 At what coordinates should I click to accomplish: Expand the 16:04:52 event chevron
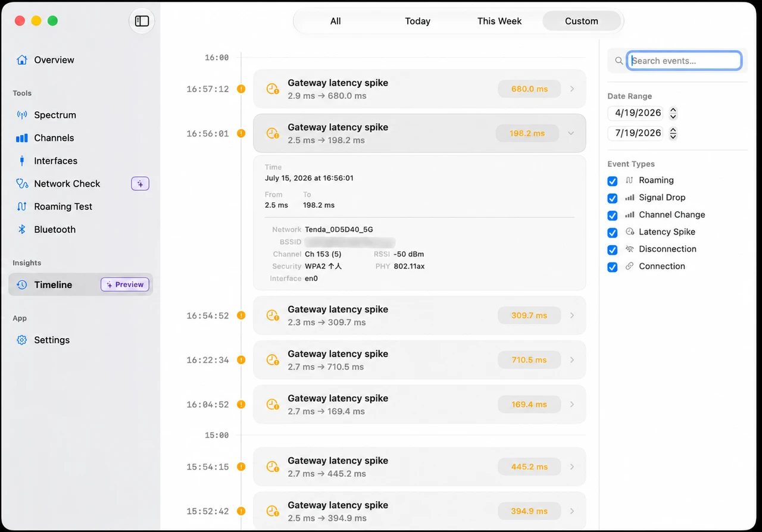(x=572, y=405)
